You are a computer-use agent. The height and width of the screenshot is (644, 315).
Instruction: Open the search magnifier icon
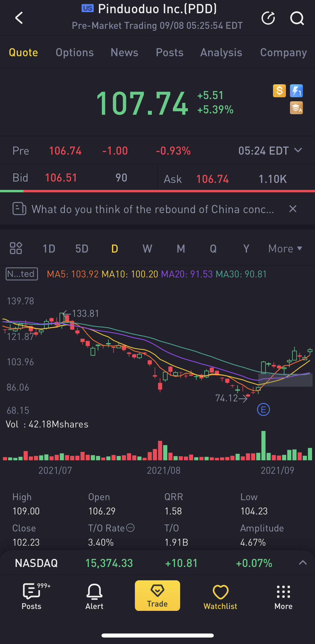[x=297, y=18]
